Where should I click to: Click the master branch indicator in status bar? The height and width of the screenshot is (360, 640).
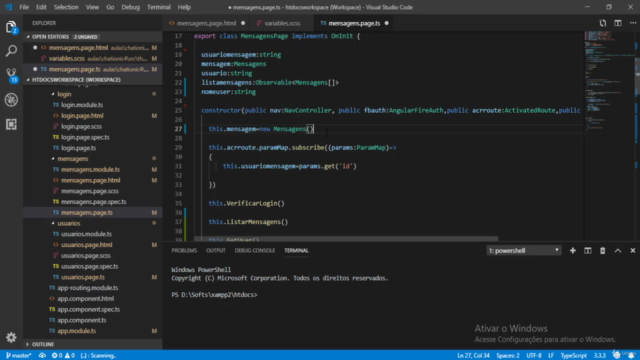point(19,356)
